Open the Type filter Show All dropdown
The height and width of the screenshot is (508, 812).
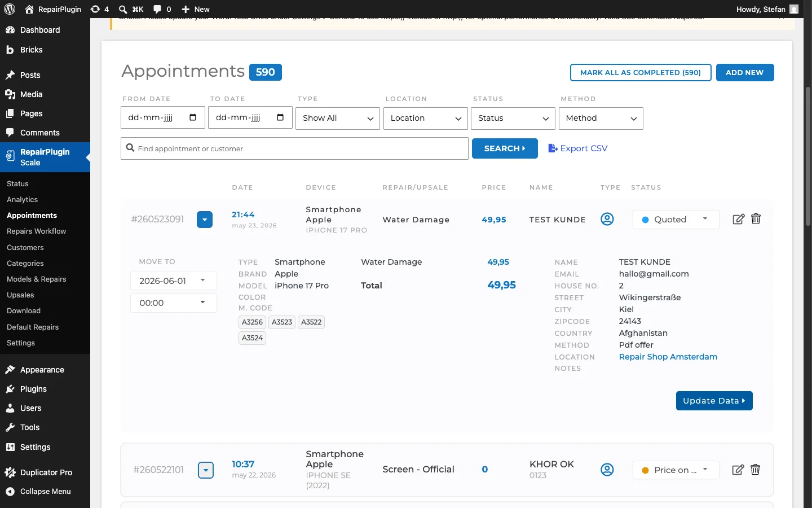pos(338,118)
